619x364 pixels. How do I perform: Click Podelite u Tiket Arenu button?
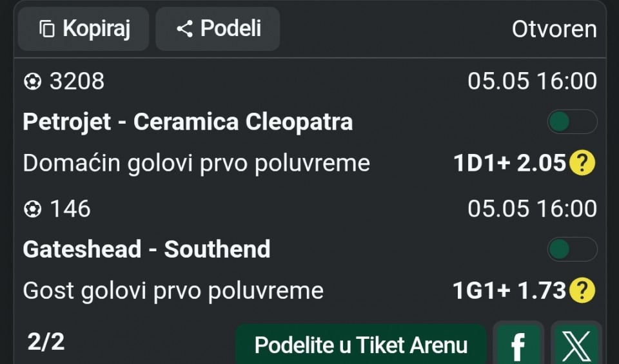pyautogui.click(x=361, y=345)
